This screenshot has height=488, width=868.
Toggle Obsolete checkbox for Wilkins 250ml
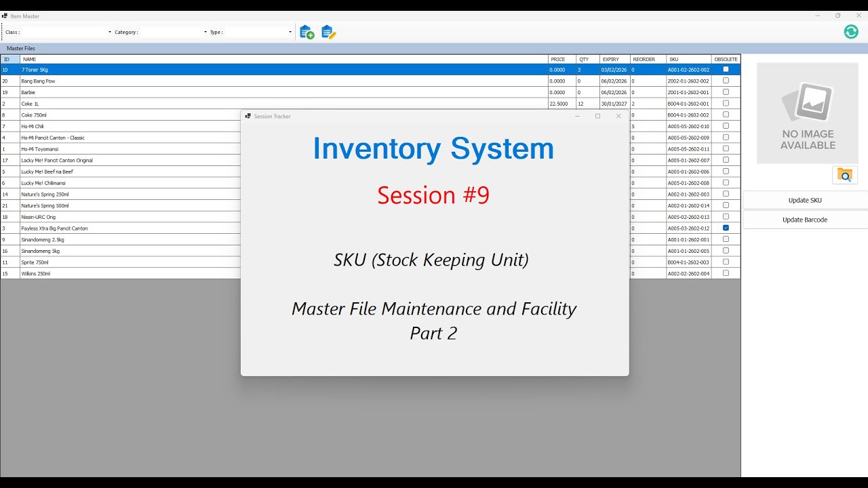[726, 273]
